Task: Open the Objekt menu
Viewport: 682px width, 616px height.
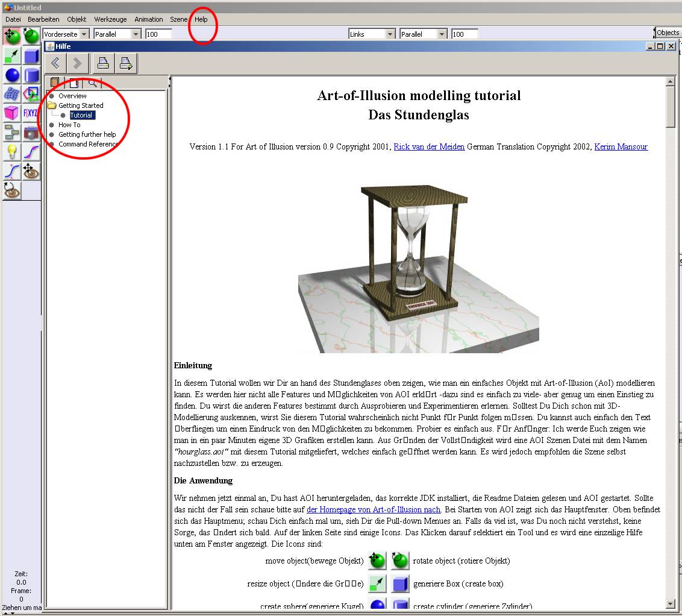Action: [77, 19]
